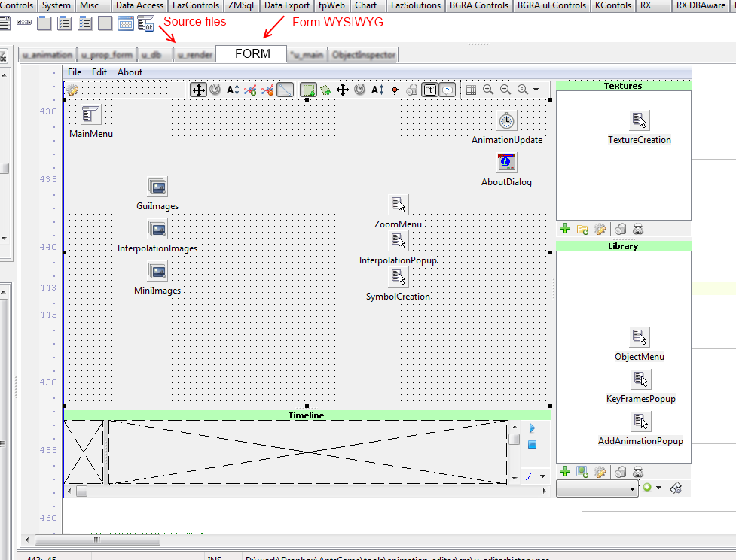Click the stormtrooper icon under Textures
The width and height of the screenshot is (736, 560).
(x=638, y=229)
